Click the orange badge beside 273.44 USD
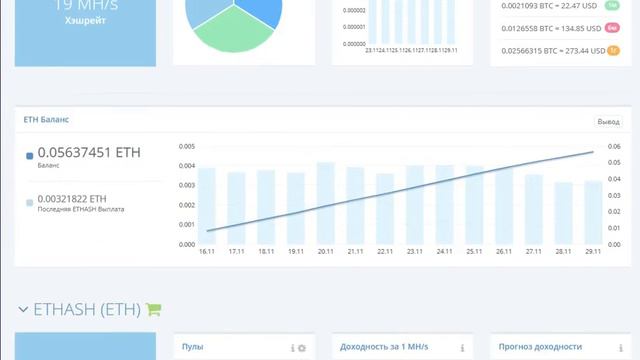Image resolution: width=640 pixels, height=360 pixels. [613, 51]
